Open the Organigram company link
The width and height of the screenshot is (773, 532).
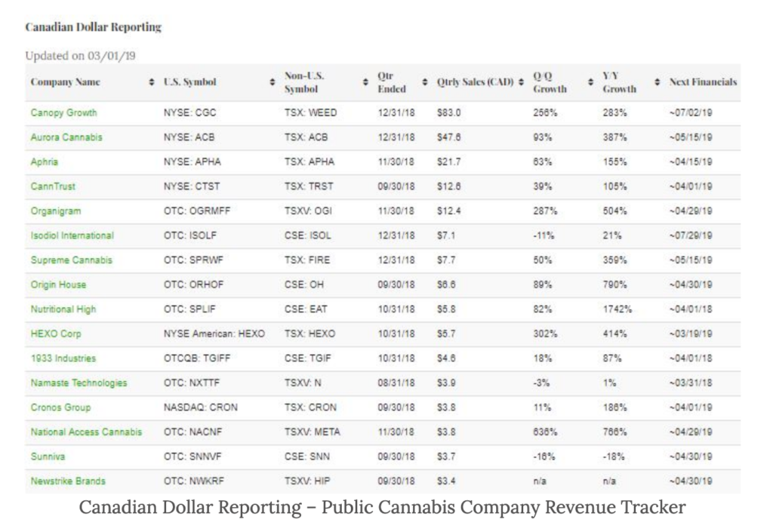pos(56,211)
